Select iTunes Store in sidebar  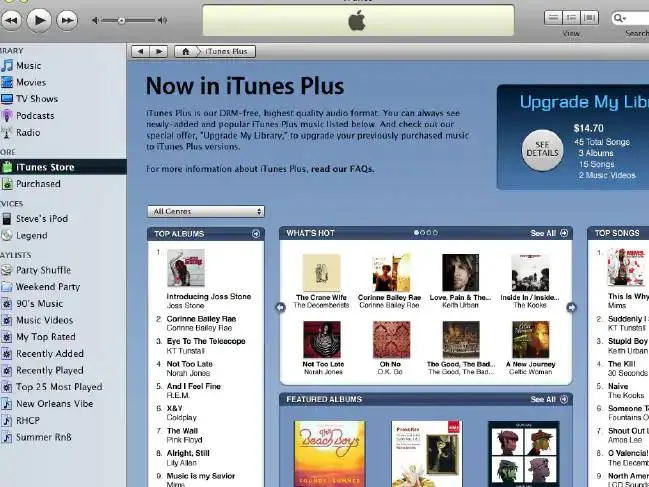click(x=44, y=167)
